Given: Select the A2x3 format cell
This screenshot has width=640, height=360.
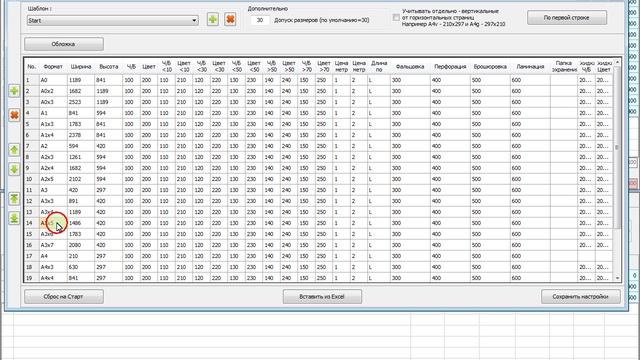Looking at the screenshot, I should point(53,157).
